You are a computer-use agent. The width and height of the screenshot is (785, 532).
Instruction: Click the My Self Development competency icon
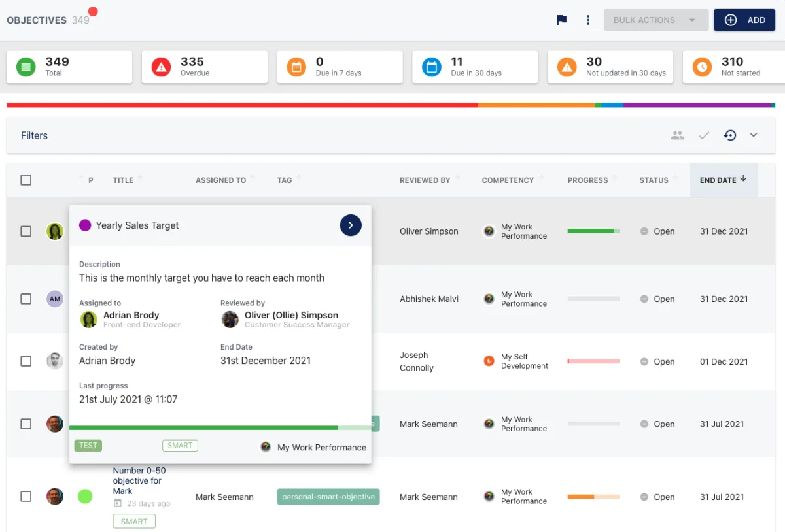point(489,361)
